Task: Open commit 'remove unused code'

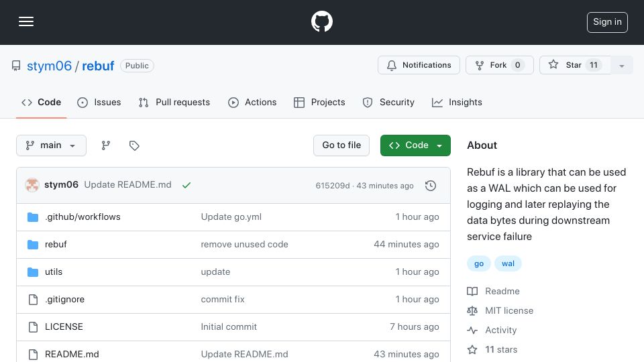Action: (244, 244)
